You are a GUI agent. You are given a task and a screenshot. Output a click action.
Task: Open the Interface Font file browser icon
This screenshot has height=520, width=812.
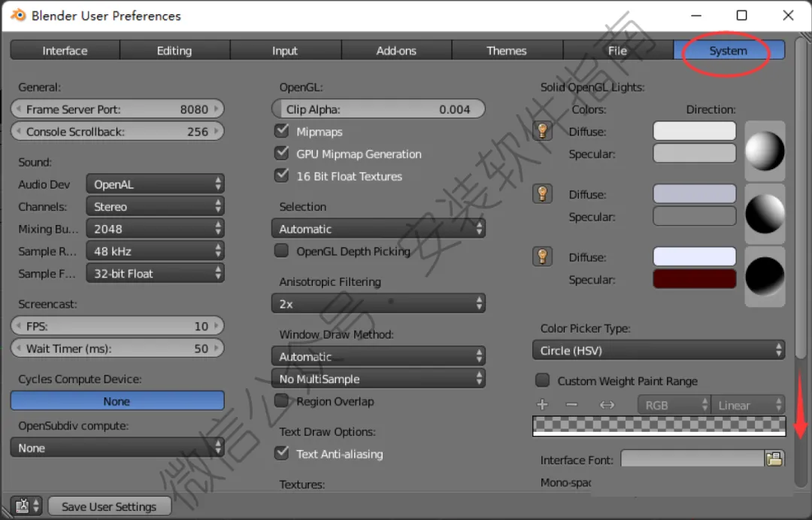click(x=774, y=459)
